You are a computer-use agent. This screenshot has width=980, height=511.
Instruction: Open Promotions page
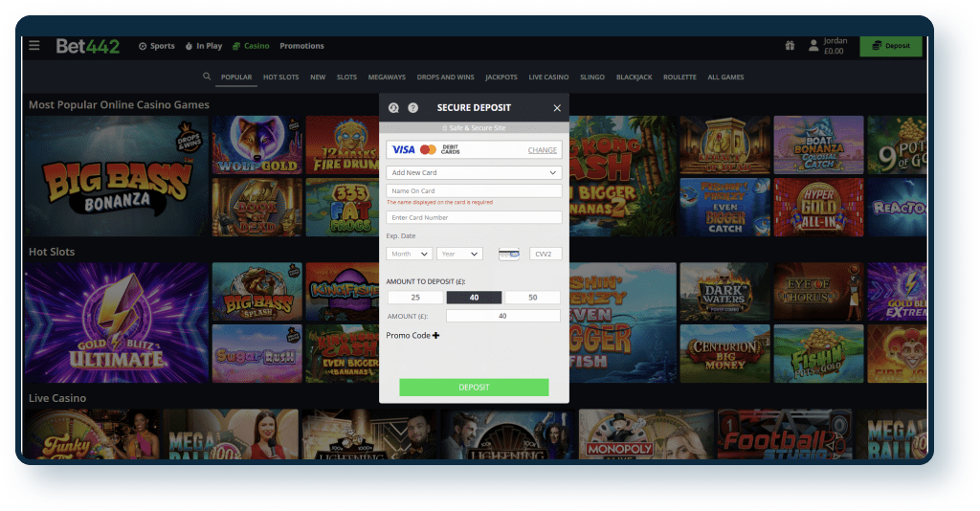tap(301, 46)
